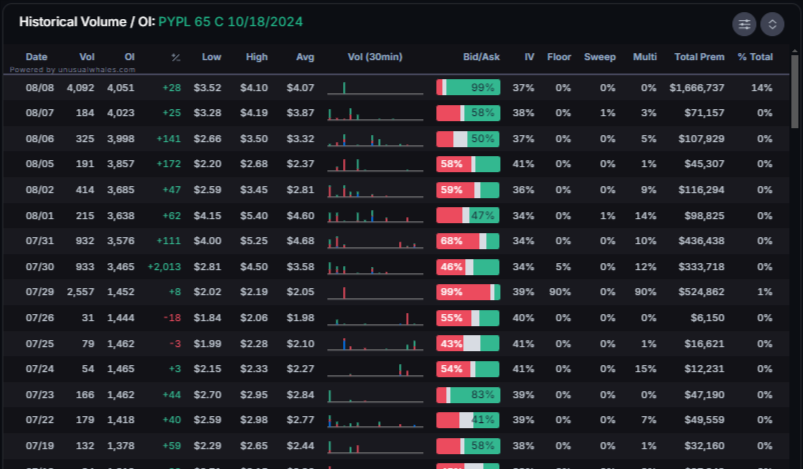Sort by Total Prem column

(x=699, y=57)
